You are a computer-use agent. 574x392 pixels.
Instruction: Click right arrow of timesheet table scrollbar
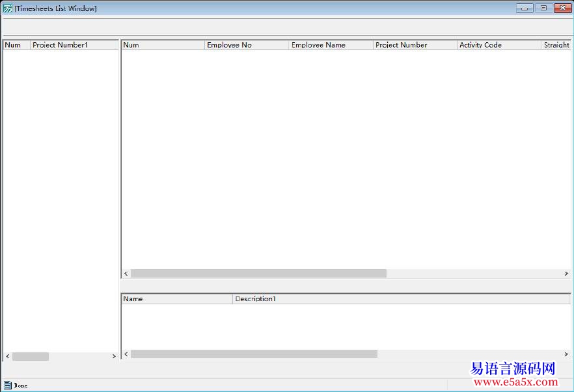[x=566, y=274]
